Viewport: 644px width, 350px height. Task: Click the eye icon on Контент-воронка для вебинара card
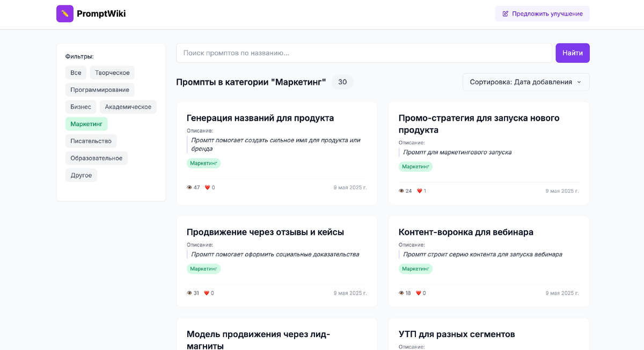pyautogui.click(x=400, y=293)
